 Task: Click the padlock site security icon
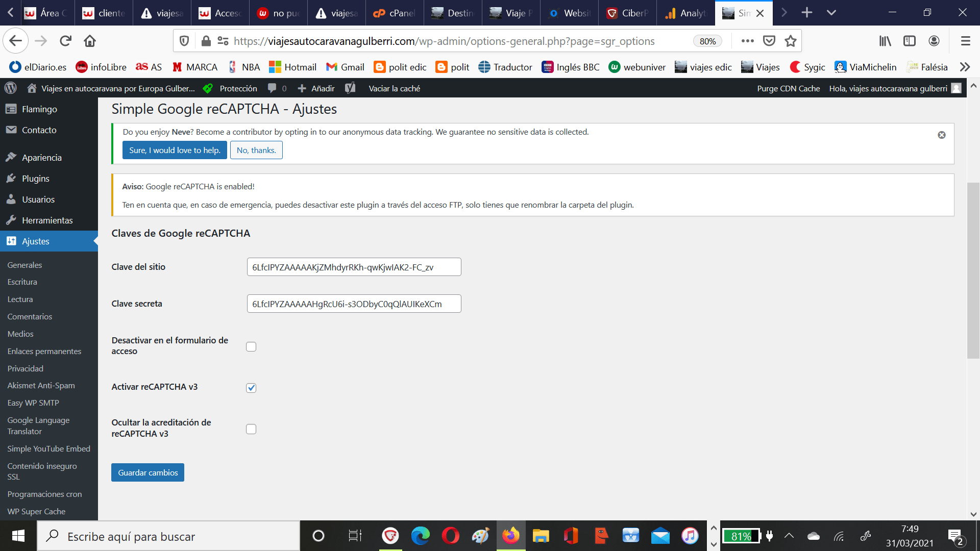coord(206,41)
